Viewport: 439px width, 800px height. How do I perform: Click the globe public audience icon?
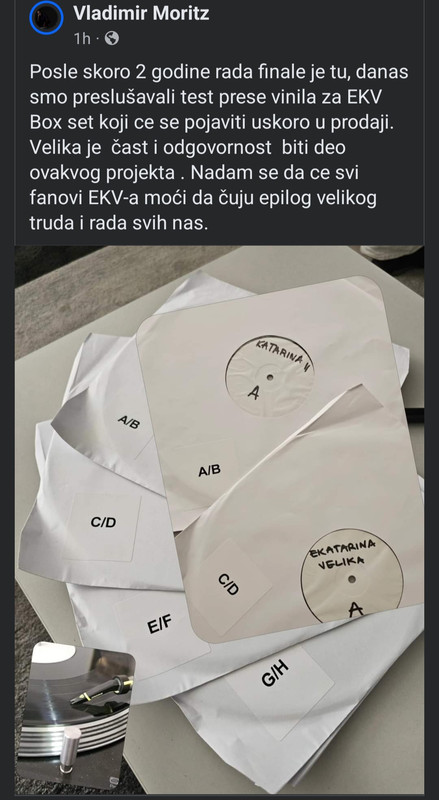pyautogui.click(x=112, y=39)
